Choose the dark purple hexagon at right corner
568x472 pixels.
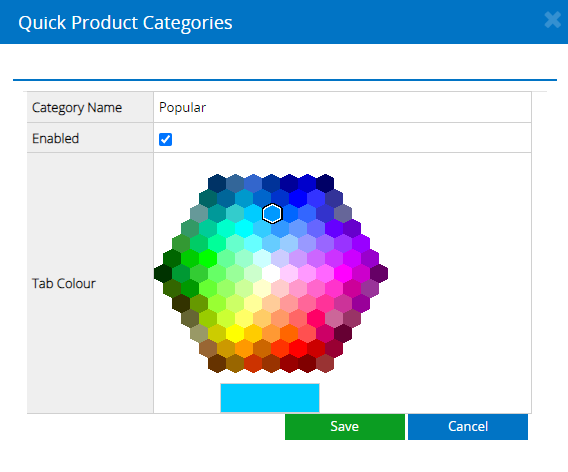click(379, 273)
